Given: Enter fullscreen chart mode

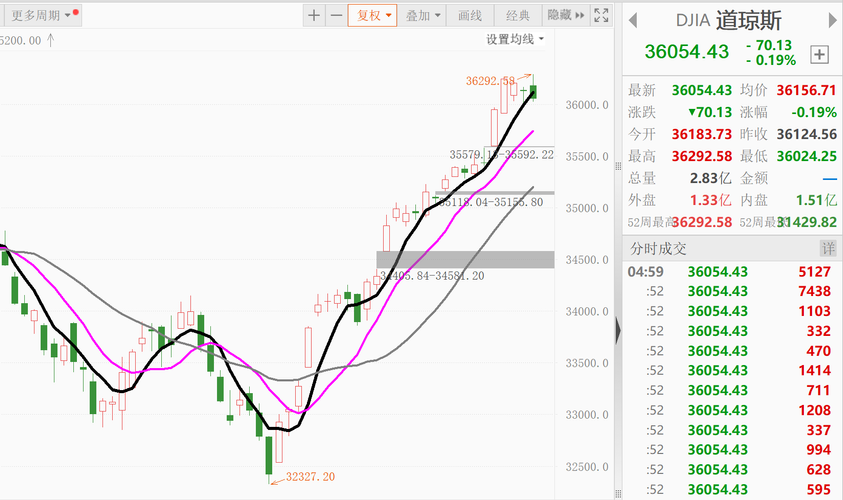Looking at the screenshot, I should pyautogui.click(x=601, y=16).
